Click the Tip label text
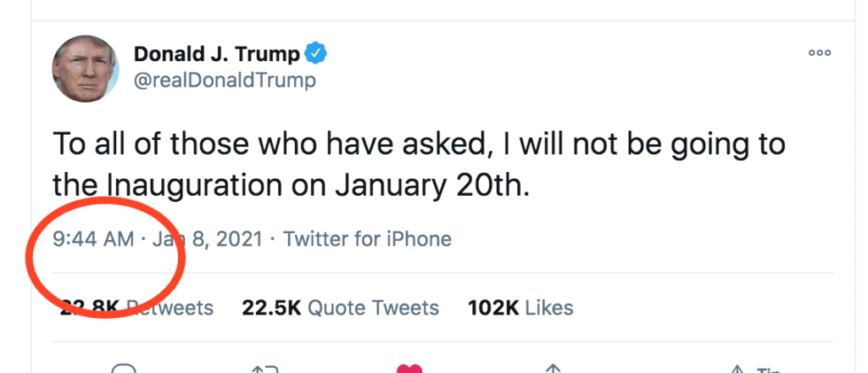 click(x=768, y=370)
